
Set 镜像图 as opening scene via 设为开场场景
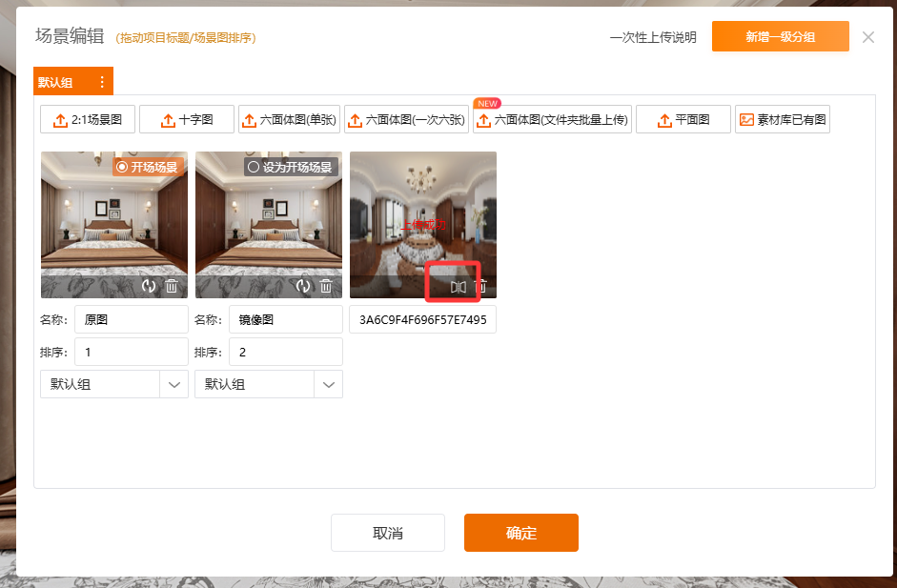253,167
